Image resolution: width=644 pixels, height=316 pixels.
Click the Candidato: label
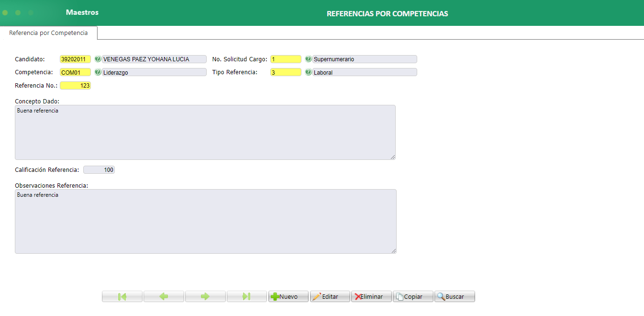[x=30, y=59]
